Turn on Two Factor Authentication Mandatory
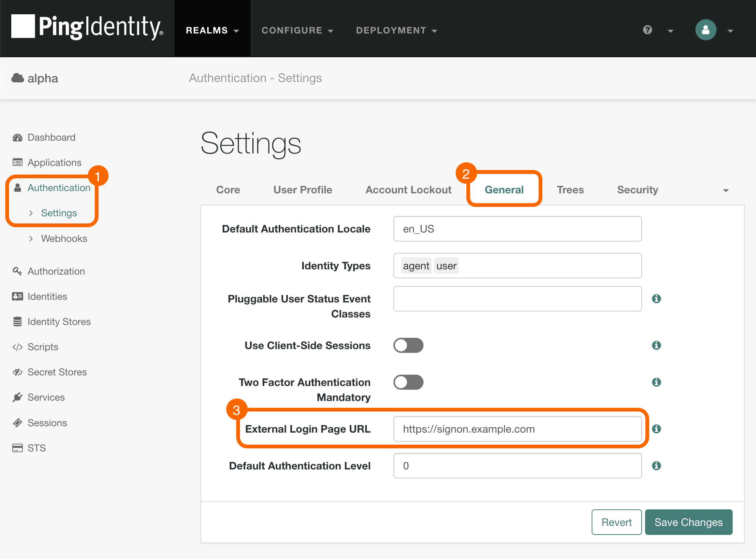The height and width of the screenshot is (559, 756). [x=408, y=382]
